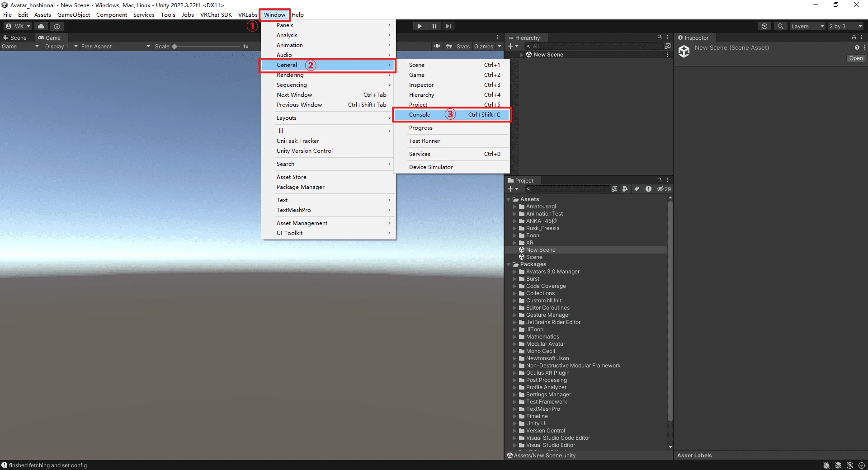Screen dimensions: 868x470
Task: Click the cloud services icon
Action: pos(41,26)
